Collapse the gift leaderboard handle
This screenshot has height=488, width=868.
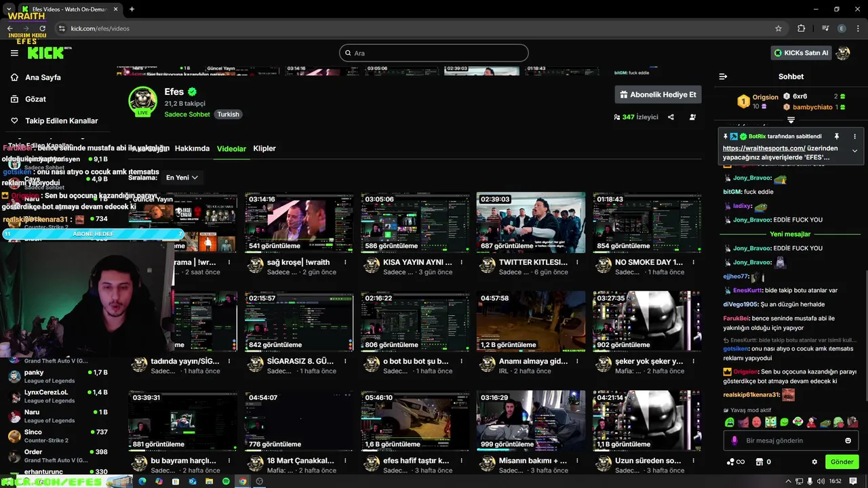[791, 120]
